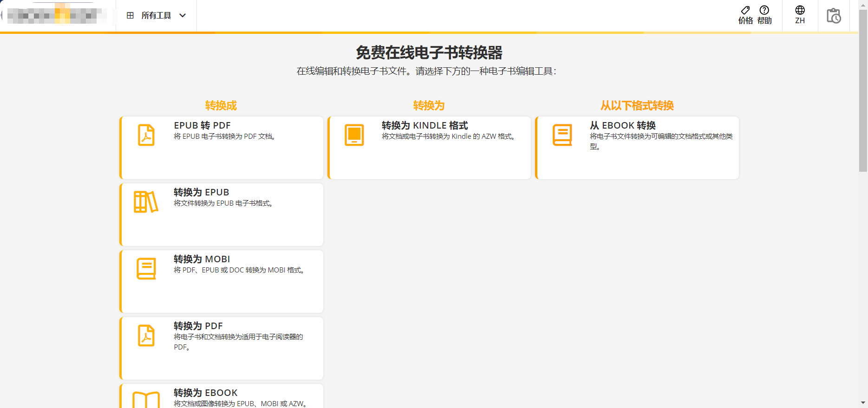The width and height of the screenshot is (868, 408).
Task: Click the EPUB 转 PDF file icon
Action: [x=146, y=135]
